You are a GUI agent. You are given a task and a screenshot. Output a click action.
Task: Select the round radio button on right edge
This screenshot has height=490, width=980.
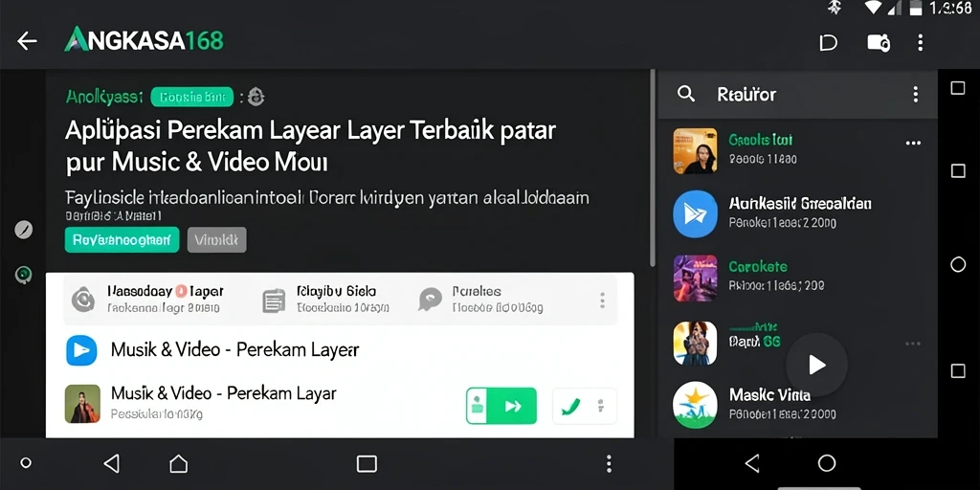(958, 264)
